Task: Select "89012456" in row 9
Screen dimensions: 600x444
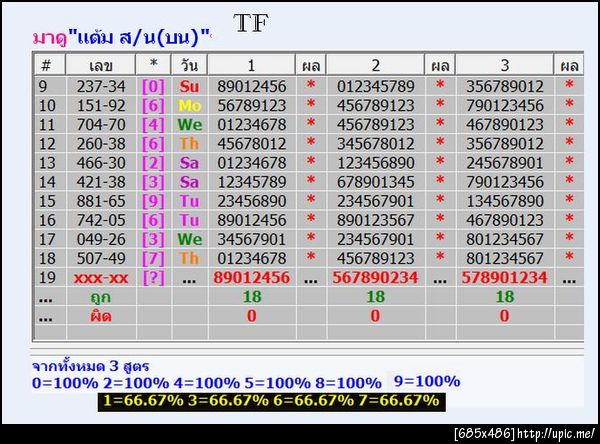Action: pos(252,87)
